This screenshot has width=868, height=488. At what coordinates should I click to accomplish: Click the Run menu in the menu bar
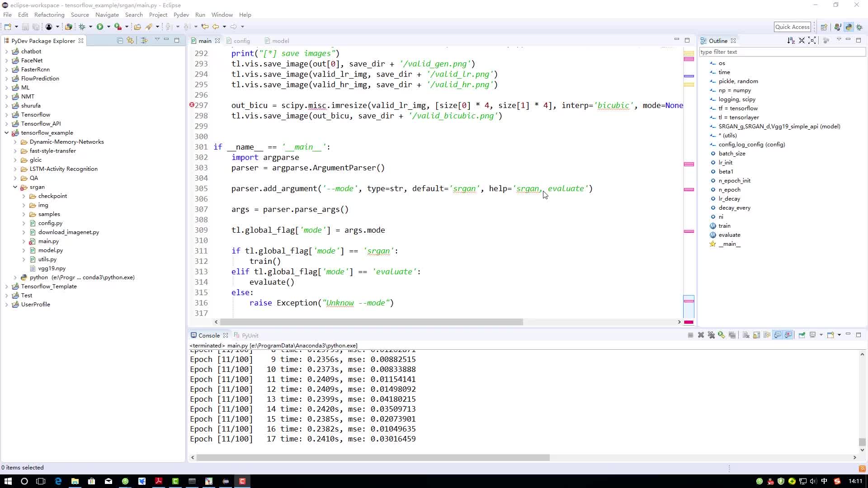pyautogui.click(x=200, y=14)
